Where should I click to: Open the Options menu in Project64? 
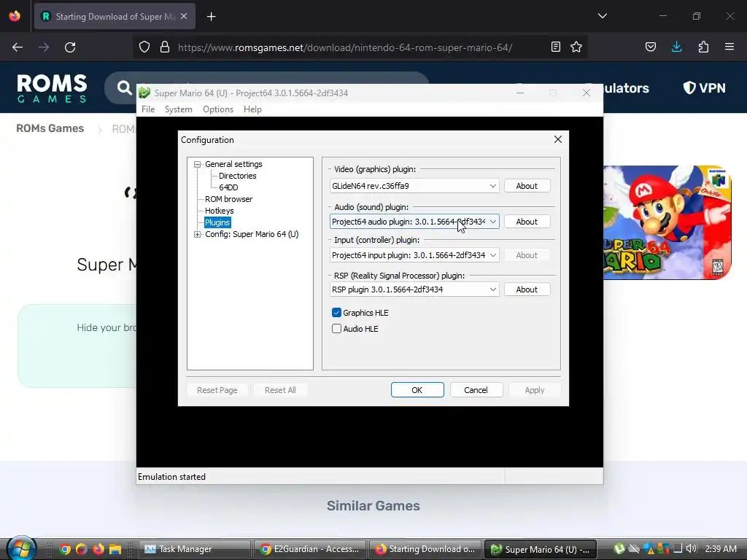pyautogui.click(x=218, y=109)
